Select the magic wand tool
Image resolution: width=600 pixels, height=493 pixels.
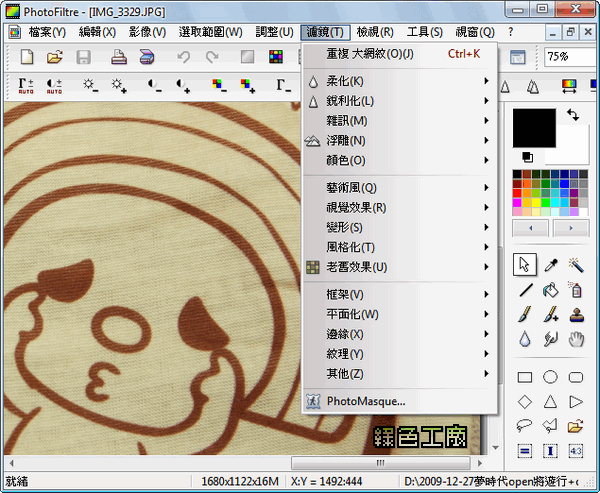[576, 264]
